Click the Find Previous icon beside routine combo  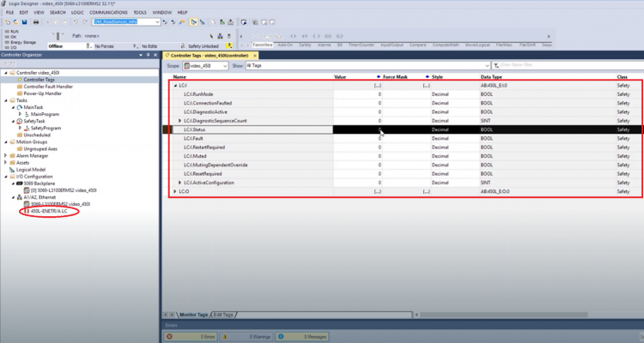tap(165, 21)
